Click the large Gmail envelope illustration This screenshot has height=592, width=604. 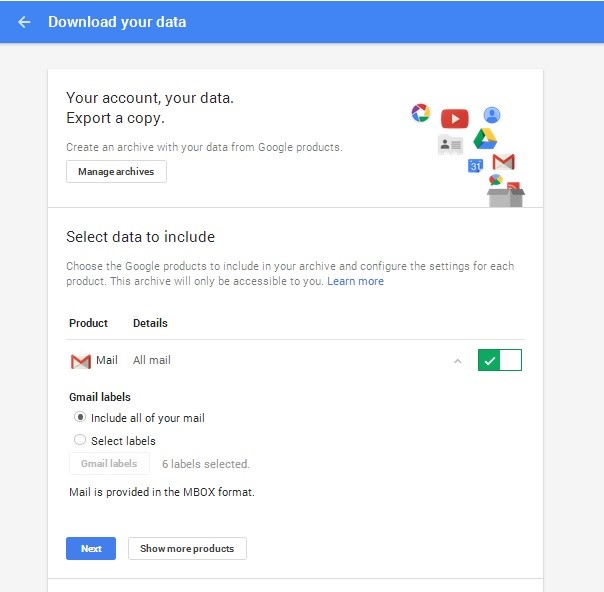click(504, 162)
